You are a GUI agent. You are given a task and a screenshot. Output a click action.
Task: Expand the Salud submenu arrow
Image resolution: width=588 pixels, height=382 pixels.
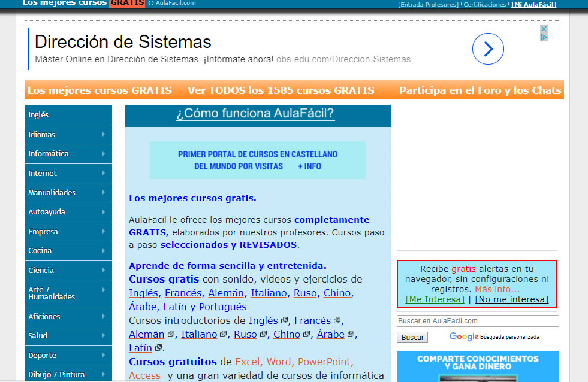point(104,335)
